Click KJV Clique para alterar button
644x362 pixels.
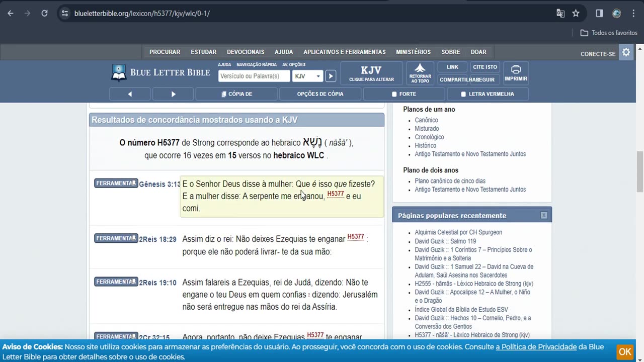pyautogui.click(x=371, y=73)
